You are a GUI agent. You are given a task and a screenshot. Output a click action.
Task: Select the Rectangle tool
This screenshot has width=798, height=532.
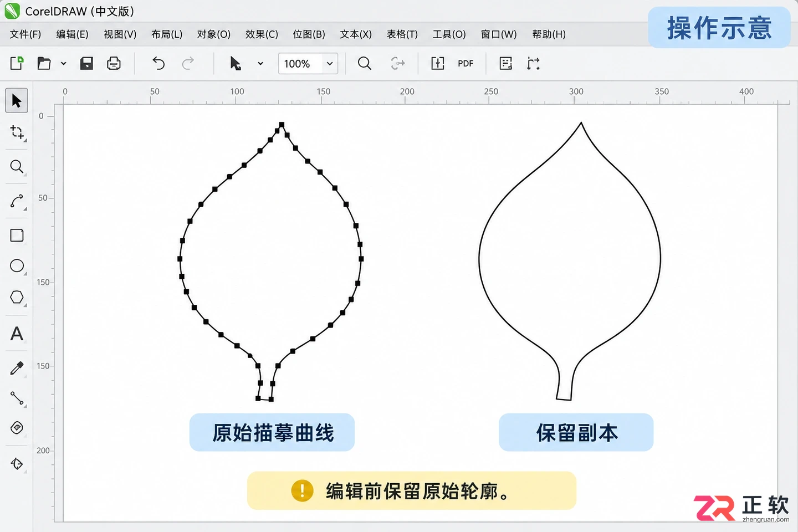click(x=17, y=236)
